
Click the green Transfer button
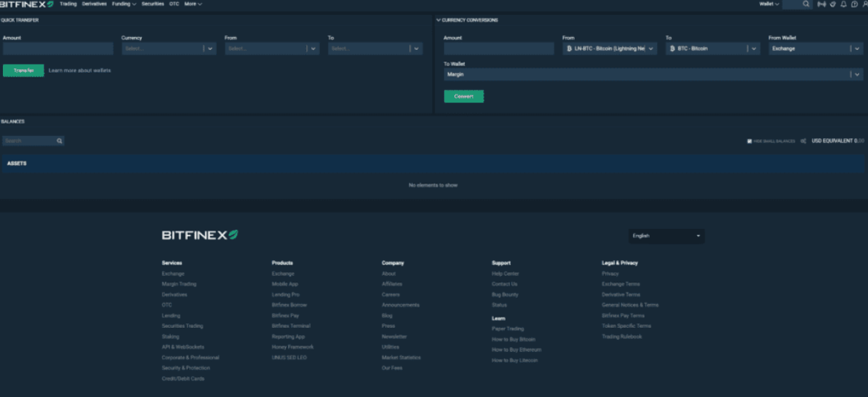[23, 71]
